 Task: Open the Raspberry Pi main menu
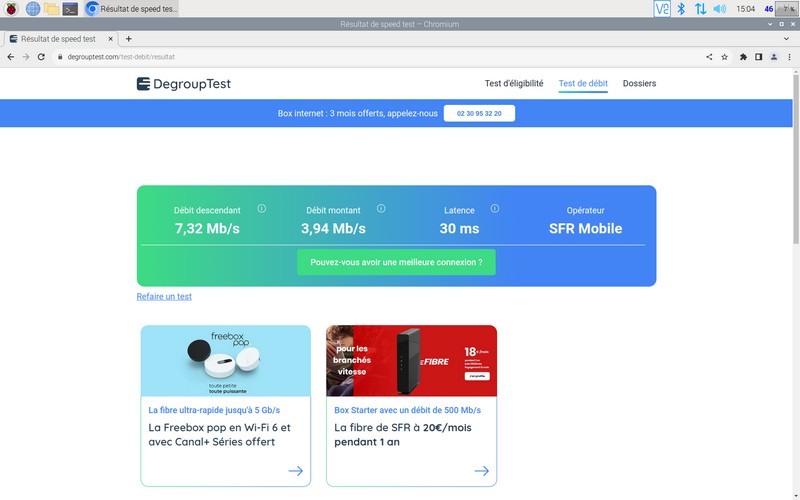point(11,9)
